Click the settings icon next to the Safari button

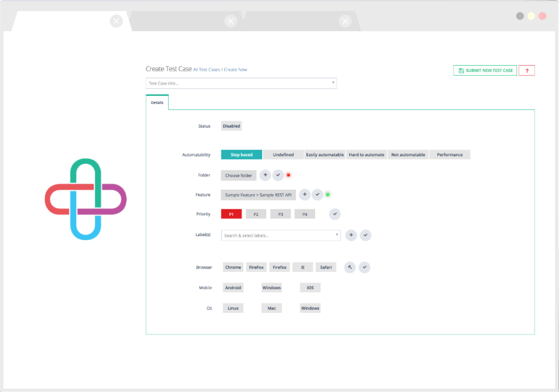(x=349, y=267)
